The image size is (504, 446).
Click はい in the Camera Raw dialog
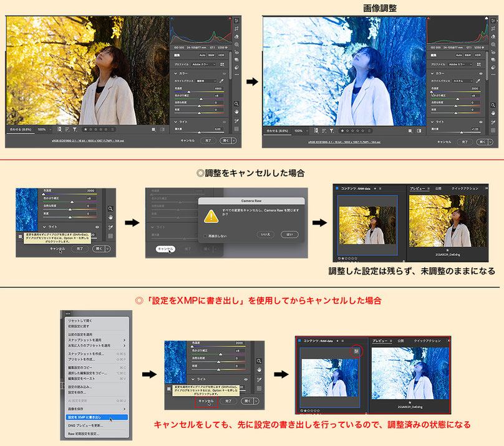pos(289,235)
